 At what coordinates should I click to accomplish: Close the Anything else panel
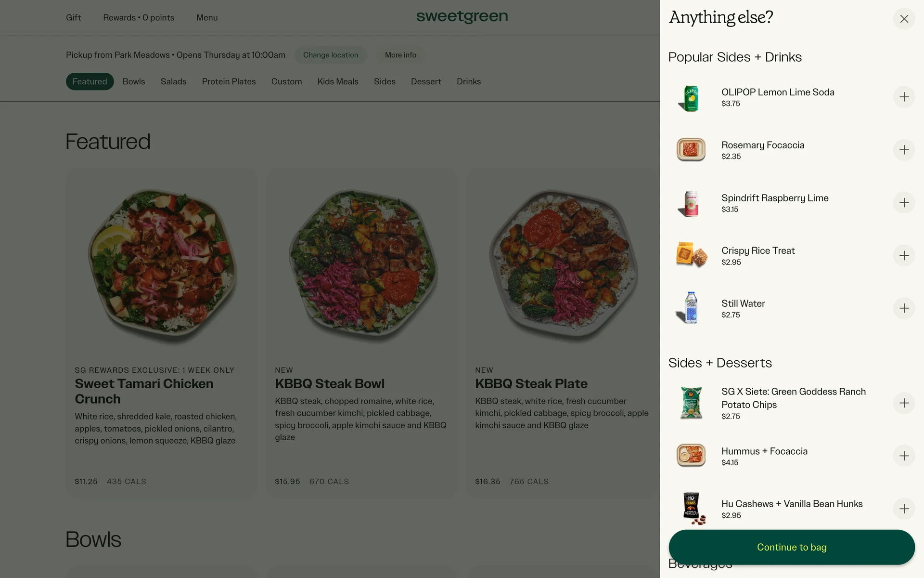[904, 19]
